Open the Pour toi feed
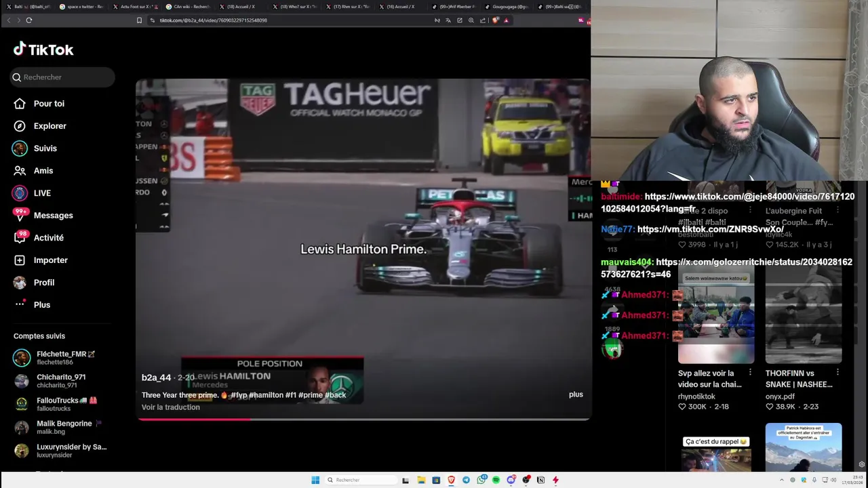 tap(39, 104)
